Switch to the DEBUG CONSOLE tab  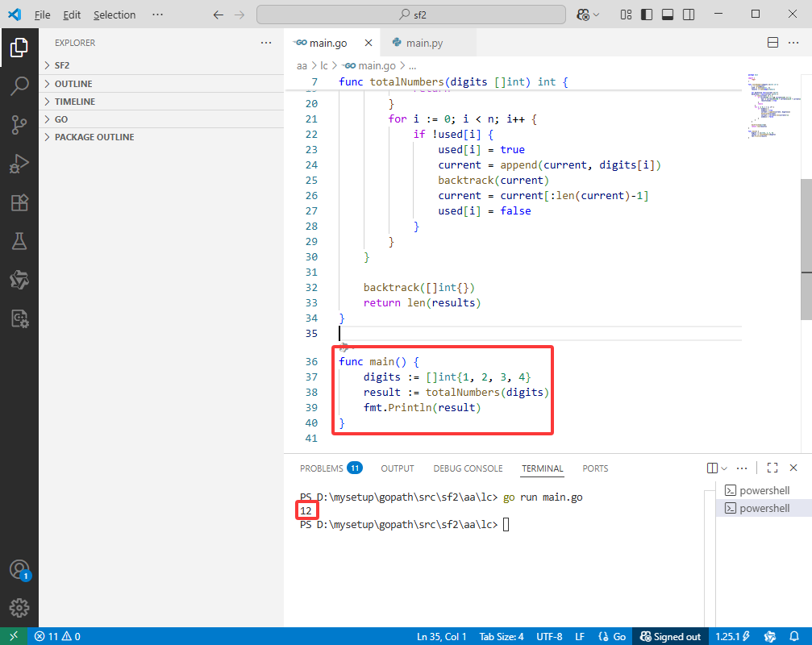(x=468, y=468)
